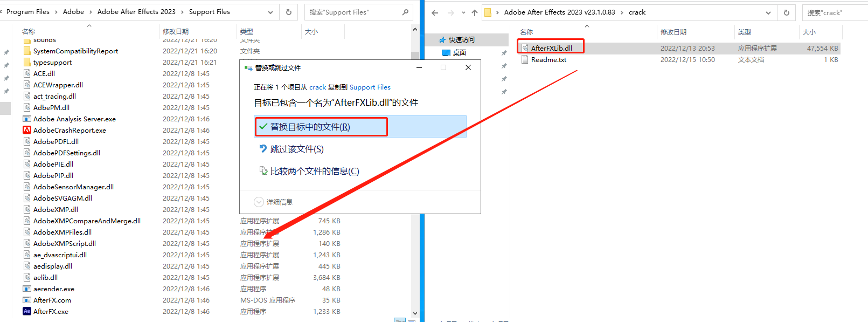This screenshot has height=322, width=868.
Task: Sort by 大小 column in crack window
Action: coord(809,32)
